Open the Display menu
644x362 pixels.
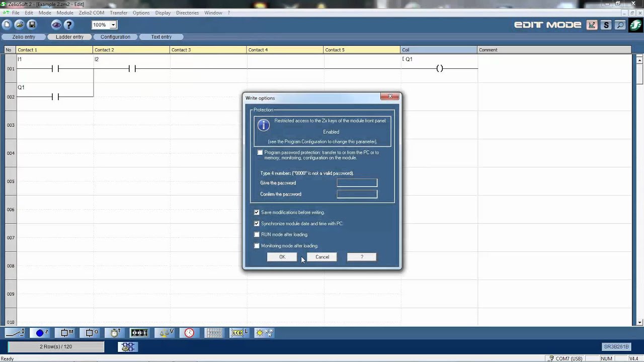(163, 13)
